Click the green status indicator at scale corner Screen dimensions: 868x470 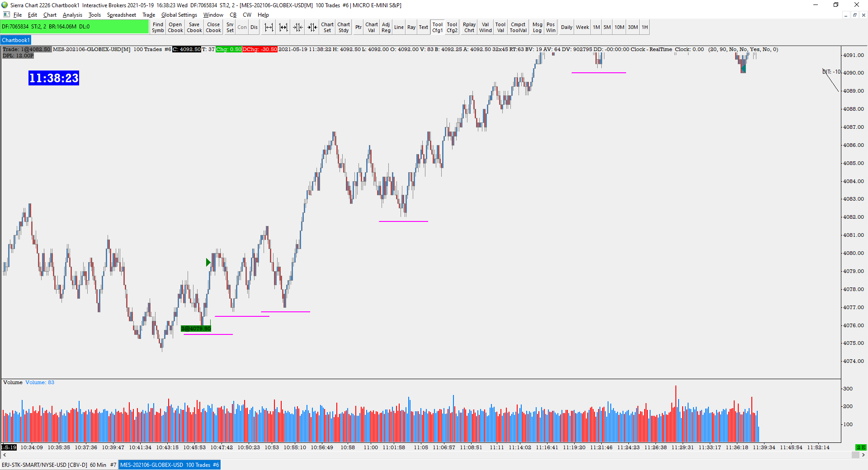(x=861, y=447)
